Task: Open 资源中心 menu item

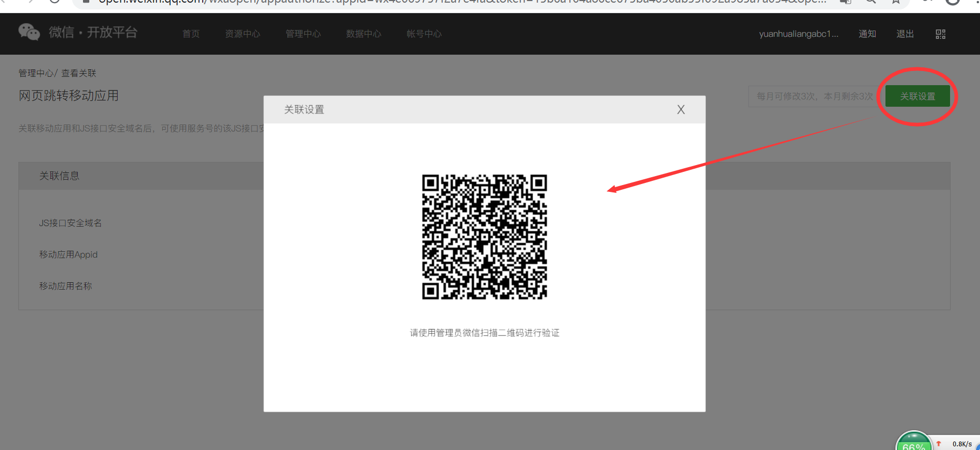Action: coord(243,34)
